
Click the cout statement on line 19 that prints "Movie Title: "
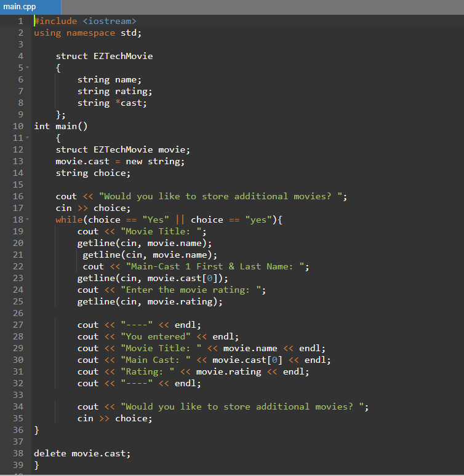click(x=142, y=231)
